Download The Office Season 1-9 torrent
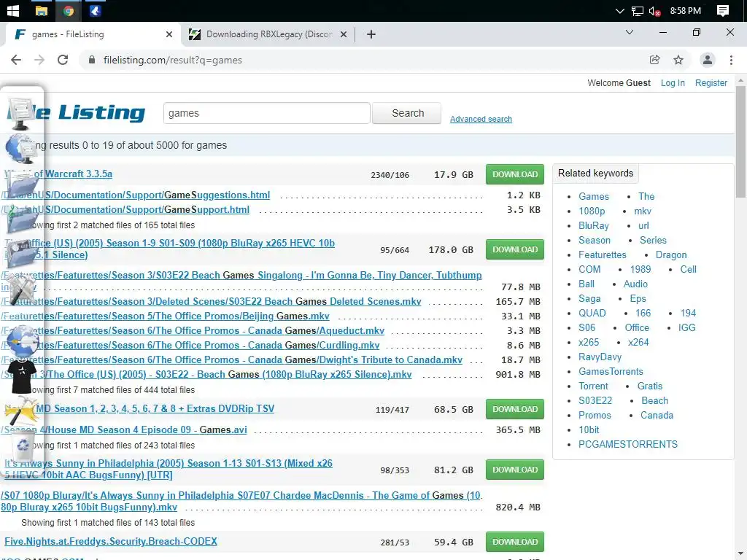The image size is (747, 560). point(514,249)
